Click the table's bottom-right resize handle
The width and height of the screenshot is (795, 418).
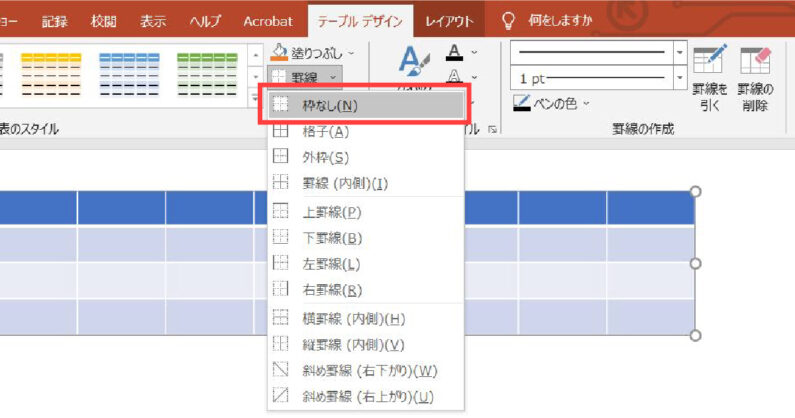tap(696, 335)
